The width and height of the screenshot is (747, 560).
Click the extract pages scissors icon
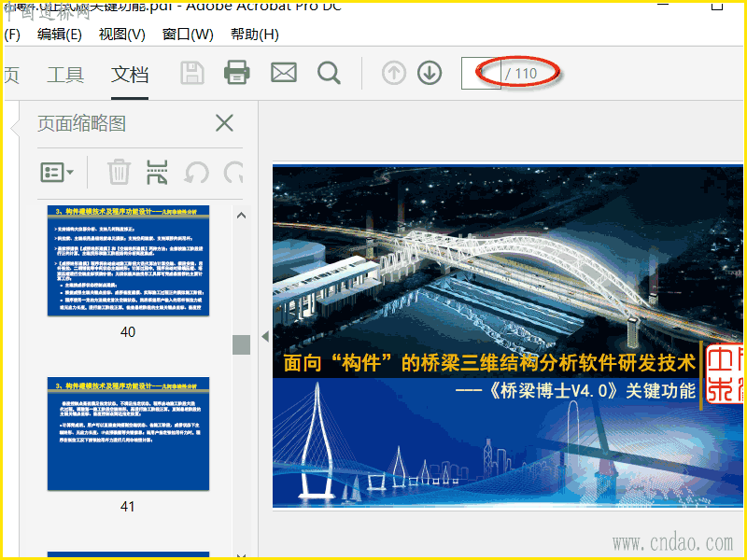(x=157, y=172)
